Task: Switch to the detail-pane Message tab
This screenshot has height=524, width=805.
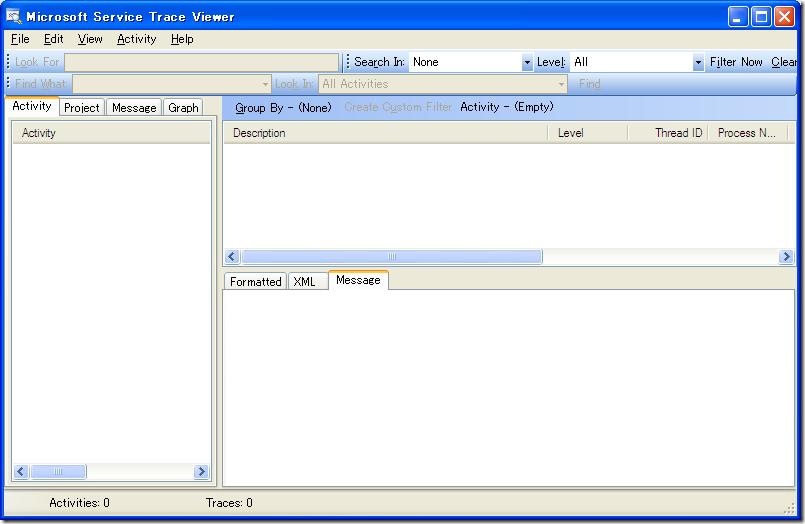Action: click(358, 280)
